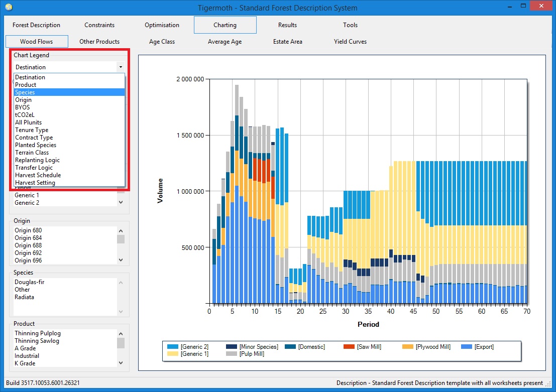The height and width of the screenshot is (392, 556).
Task: Select tCO2eL from the dropdown list
Action: click(69, 115)
